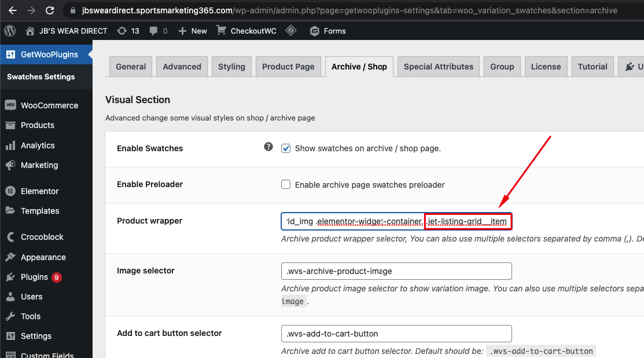Switch to the General tab
The width and height of the screenshot is (644, 358).
point(131,67)
